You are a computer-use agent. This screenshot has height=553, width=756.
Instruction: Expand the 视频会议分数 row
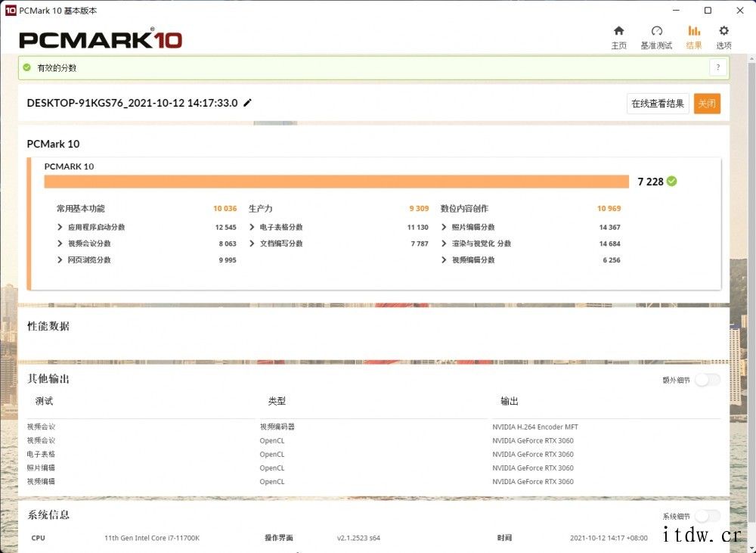[60, 244]
